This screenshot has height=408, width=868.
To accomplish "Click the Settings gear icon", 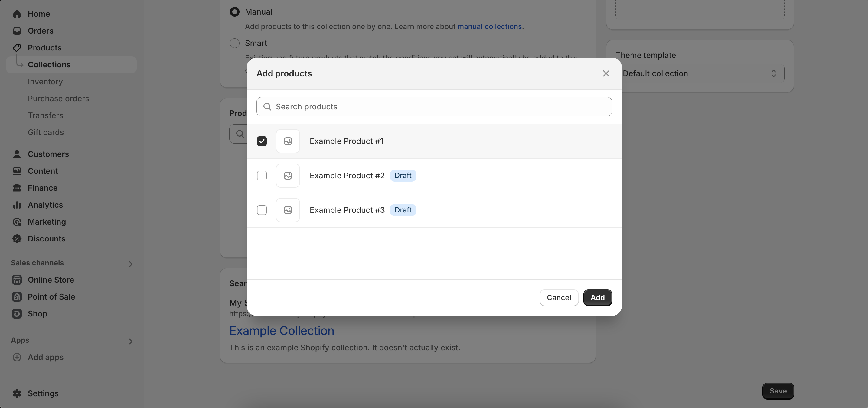I will (x=17, y=393).
